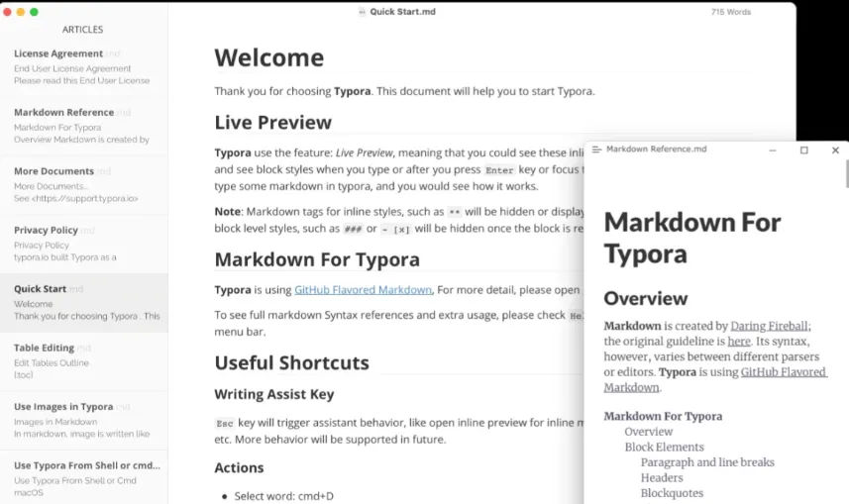The width and height of the screenshot is (849, 504).
Task: Click the Welcome heading
Action: pyautogui.click(x=269, y=57)
